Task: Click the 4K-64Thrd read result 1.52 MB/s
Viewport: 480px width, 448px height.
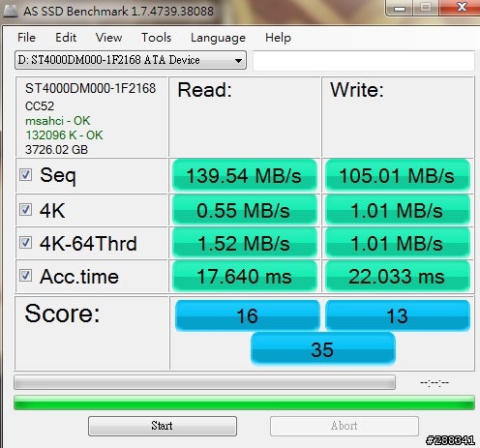Action: coord(245,243)
